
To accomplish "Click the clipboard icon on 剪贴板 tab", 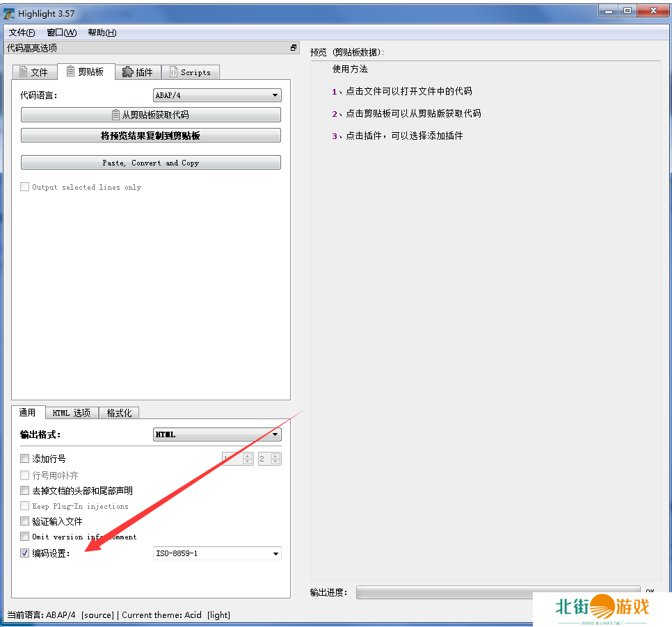I will coord(70,72).
